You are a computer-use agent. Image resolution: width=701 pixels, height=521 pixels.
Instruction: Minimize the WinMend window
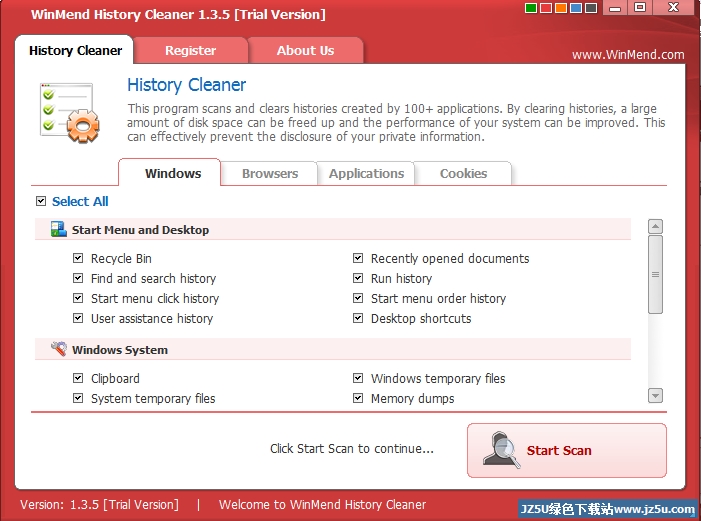tap(615, 8)
